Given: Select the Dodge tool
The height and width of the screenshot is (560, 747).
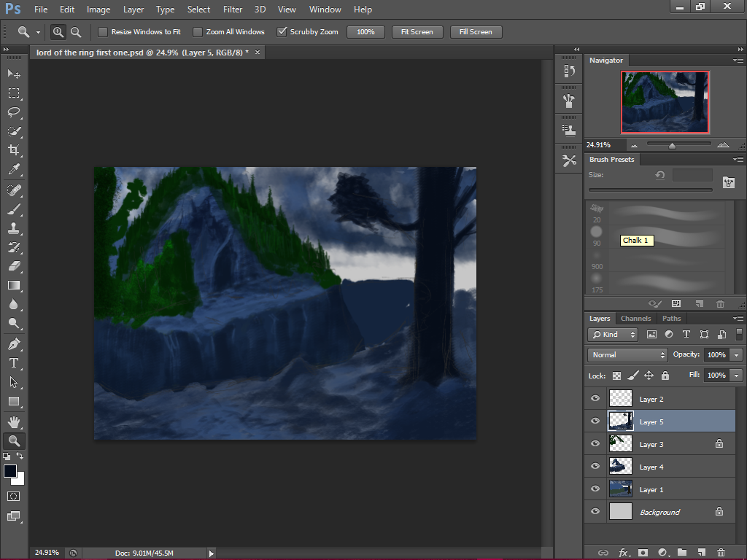Looking at the screenshot, I should [x=14, y=323].
